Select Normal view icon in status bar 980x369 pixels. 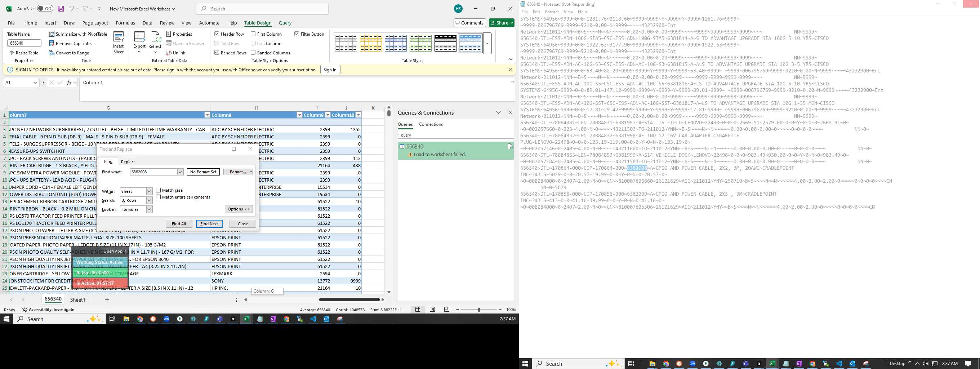418,310
